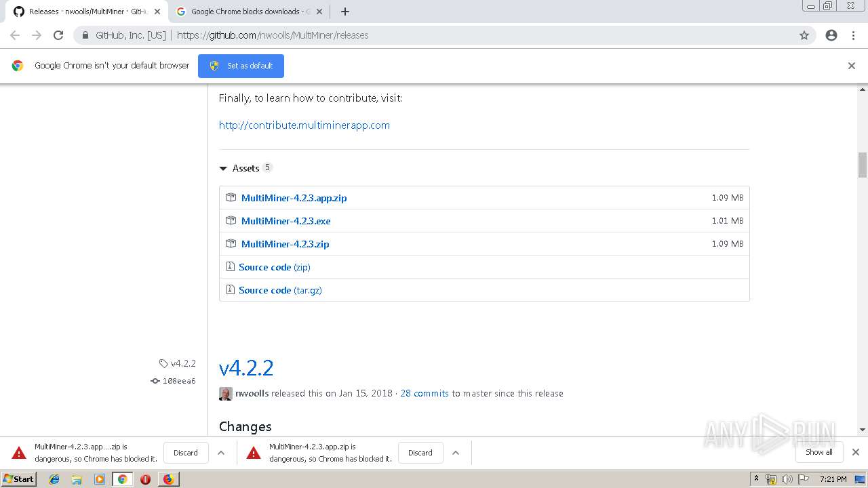Click the 7:21 PM system clock
The image size is (868, 488).
point(833,479)
